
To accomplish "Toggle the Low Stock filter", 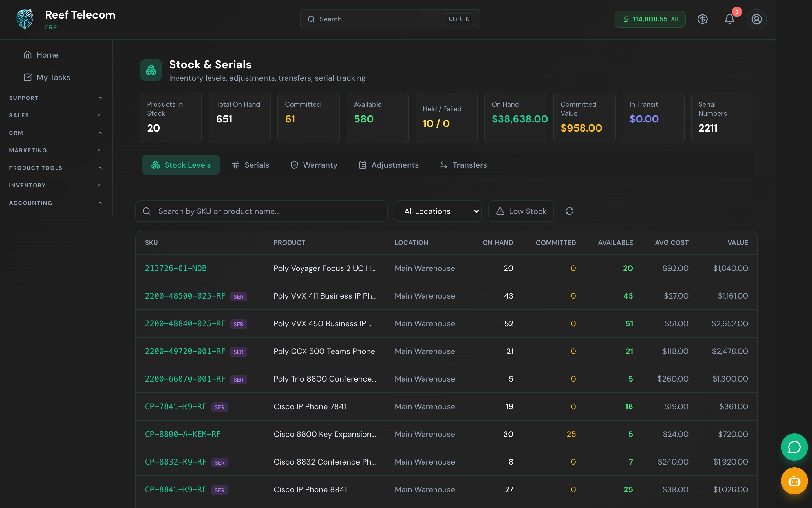I will (x=521, y=211).
